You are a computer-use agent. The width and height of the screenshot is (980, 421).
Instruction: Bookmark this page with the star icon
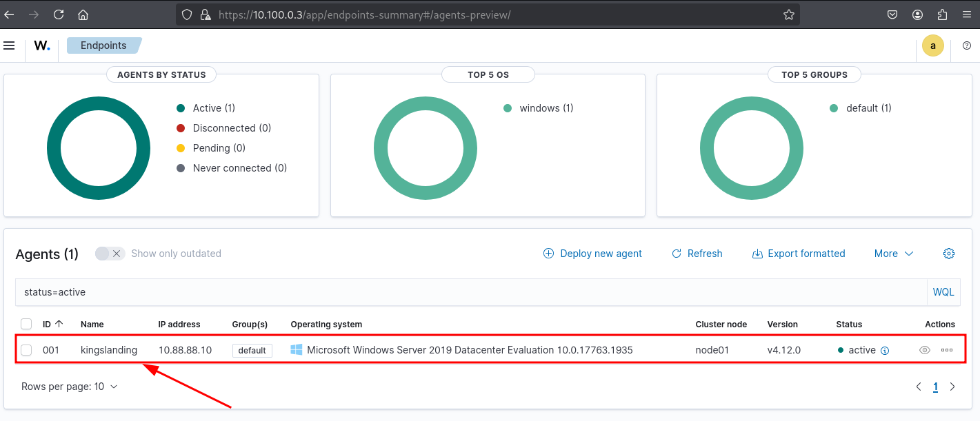789,14
